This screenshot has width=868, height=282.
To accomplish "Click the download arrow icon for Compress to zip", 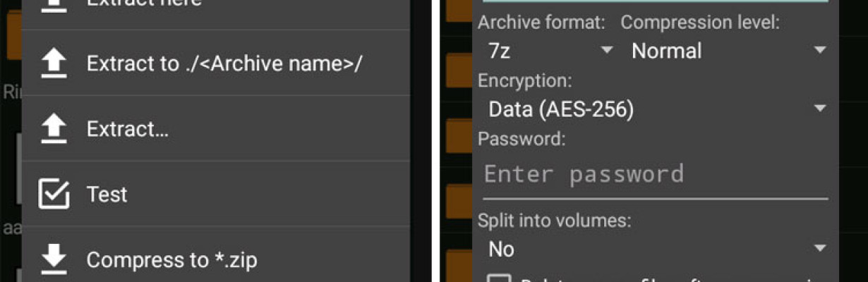I will pyautogui.click(x=54, y=259).
